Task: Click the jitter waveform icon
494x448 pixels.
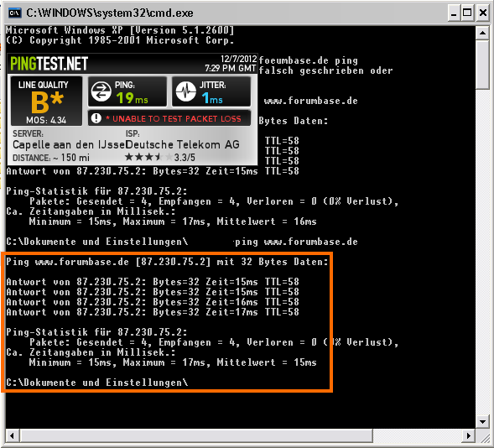Action: 186,91
